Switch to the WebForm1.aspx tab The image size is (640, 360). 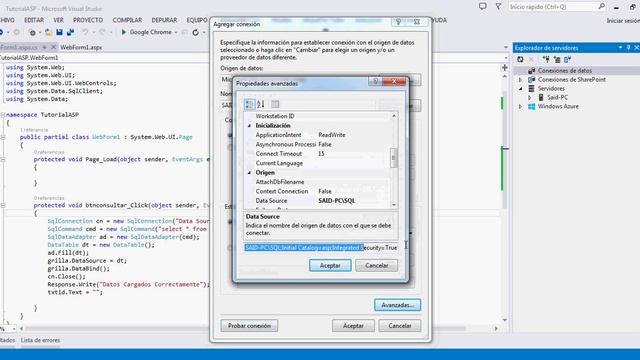(81, 47)
